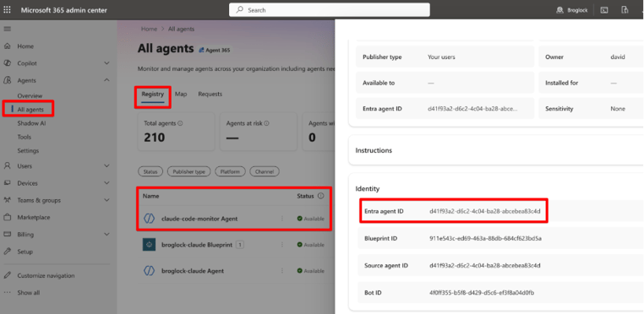Image resolution: width=644 pixels, height=314 pixels.
Task: Click the Home icon in sidebar
Action: pyautogui.click(x=7, y=46)
